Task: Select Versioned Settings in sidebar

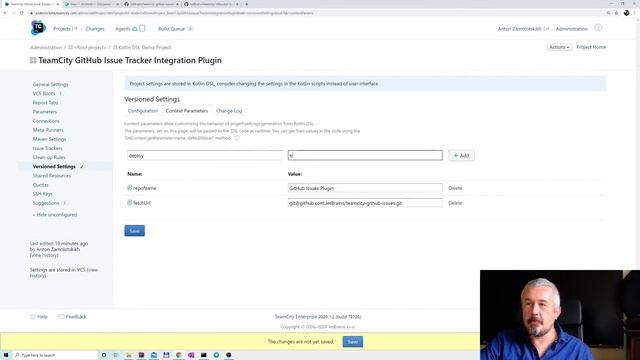Action: tap(54, 167)
